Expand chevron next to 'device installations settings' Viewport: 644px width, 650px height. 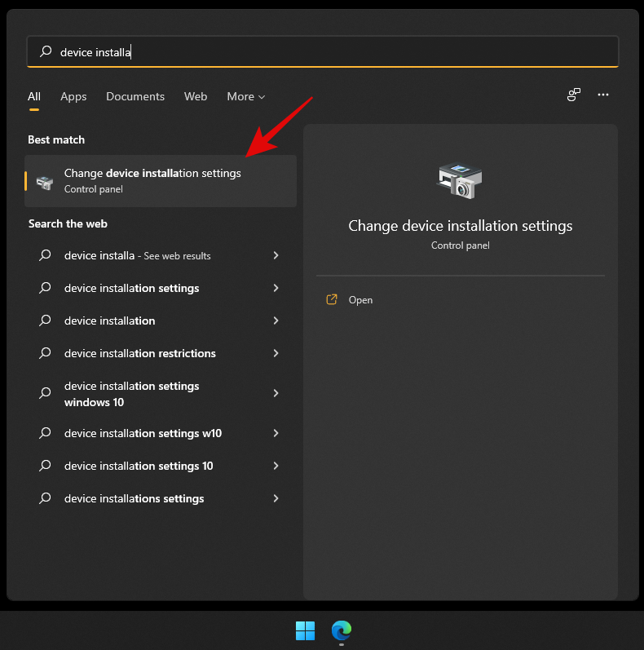point(276,498)
